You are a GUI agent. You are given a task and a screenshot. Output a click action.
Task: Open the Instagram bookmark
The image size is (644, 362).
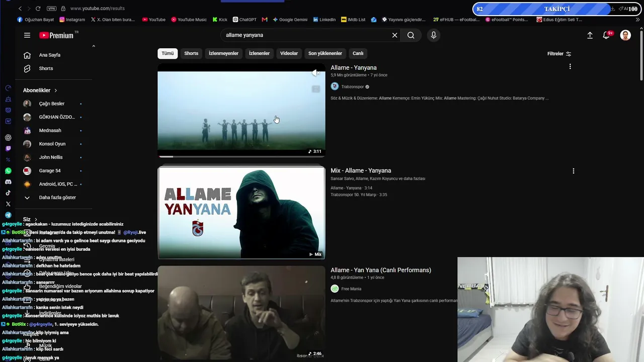tap(72, 20)
